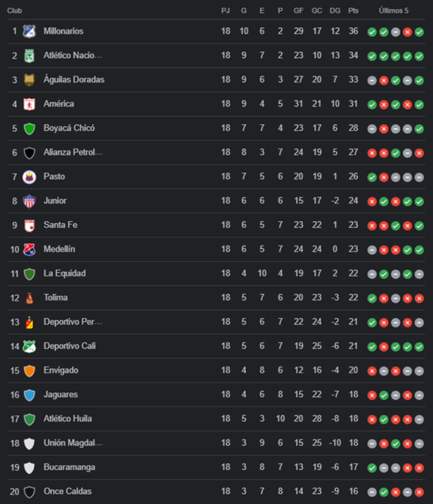This screenshot has width=433, height=504.
Task: Click Millonarios' most recent match result icon
Action: point(419,32)
